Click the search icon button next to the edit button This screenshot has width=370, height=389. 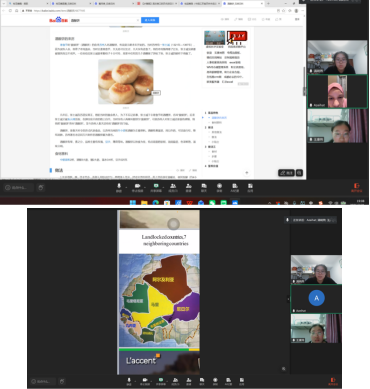click(x=299, y=173)
